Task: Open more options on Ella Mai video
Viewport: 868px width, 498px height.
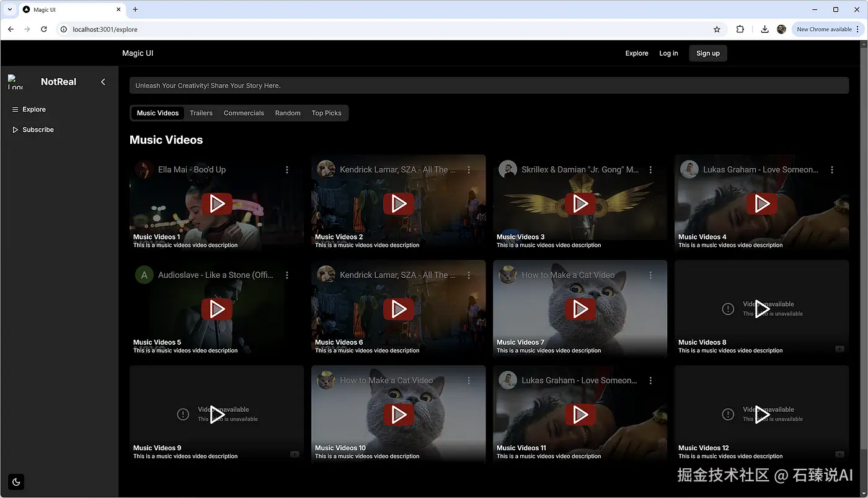Action: (287, 169)
